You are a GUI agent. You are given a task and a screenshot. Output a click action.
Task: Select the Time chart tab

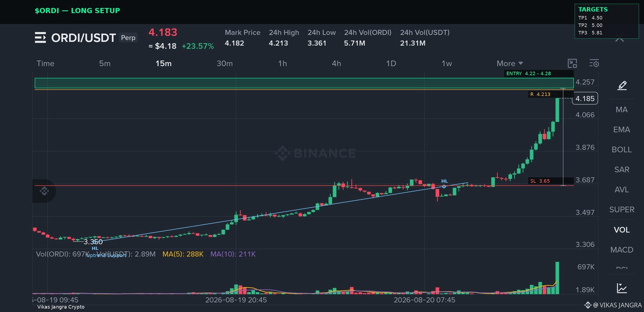click(x=45, y=63)
